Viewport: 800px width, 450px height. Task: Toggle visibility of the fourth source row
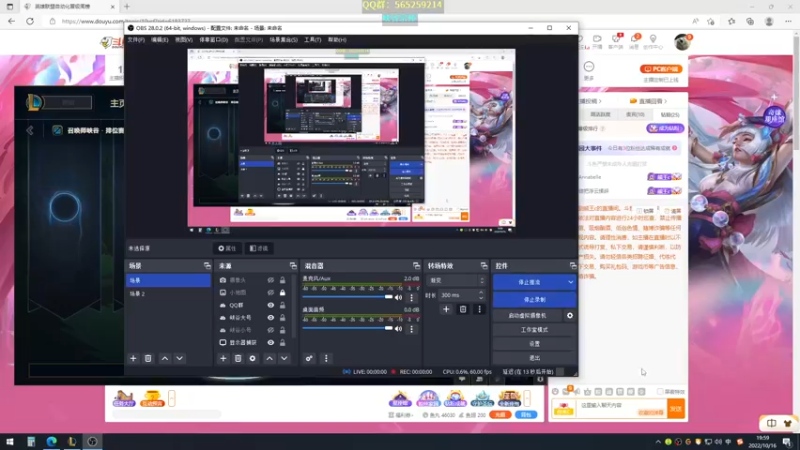pos(270,317)
